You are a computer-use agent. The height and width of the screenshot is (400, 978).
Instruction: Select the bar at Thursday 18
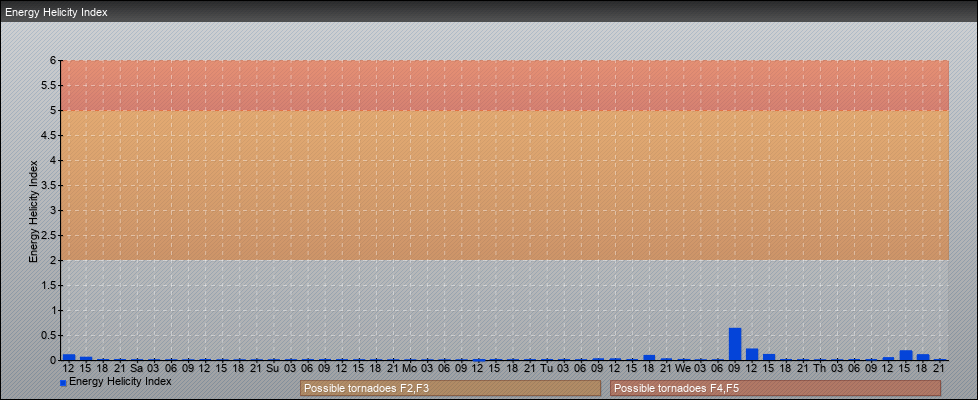coord(922,357)
